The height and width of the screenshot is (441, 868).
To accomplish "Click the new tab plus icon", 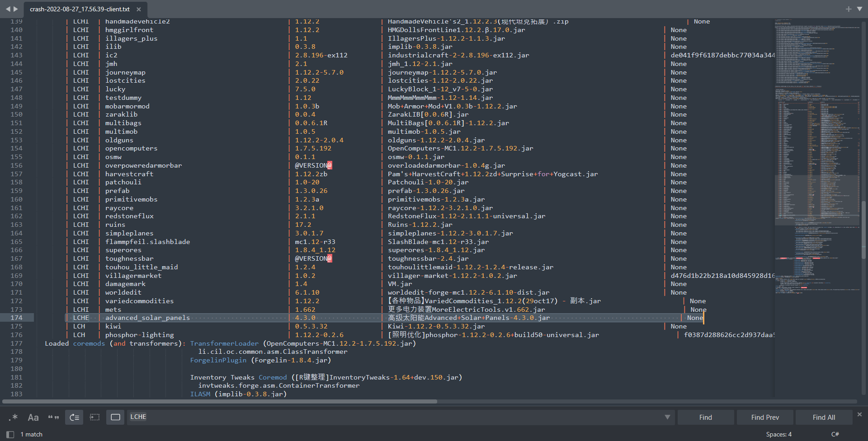I will 848,9.
